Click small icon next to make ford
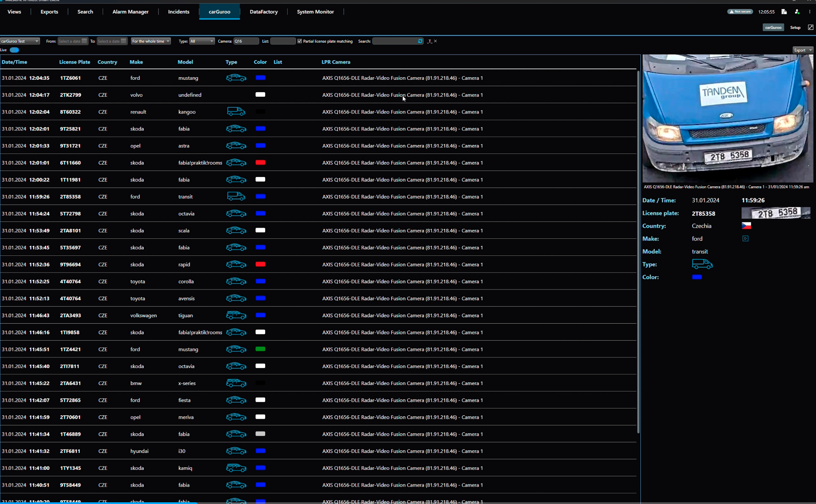Screen dimensions: 816x504 click(x=745, y=238)
